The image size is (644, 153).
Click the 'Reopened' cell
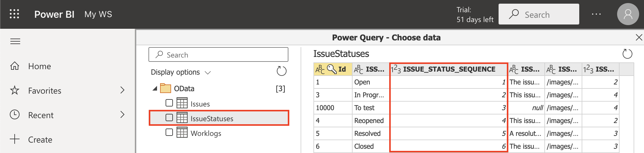tap(371, 121)
